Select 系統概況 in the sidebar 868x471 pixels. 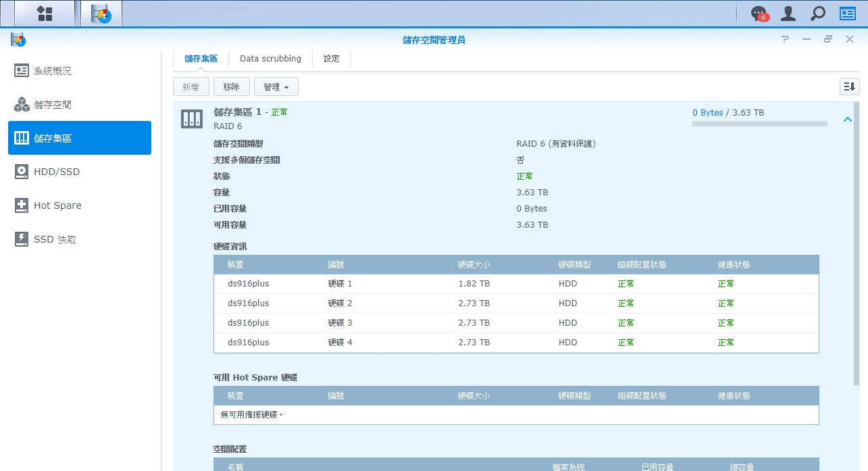(53, 71)
